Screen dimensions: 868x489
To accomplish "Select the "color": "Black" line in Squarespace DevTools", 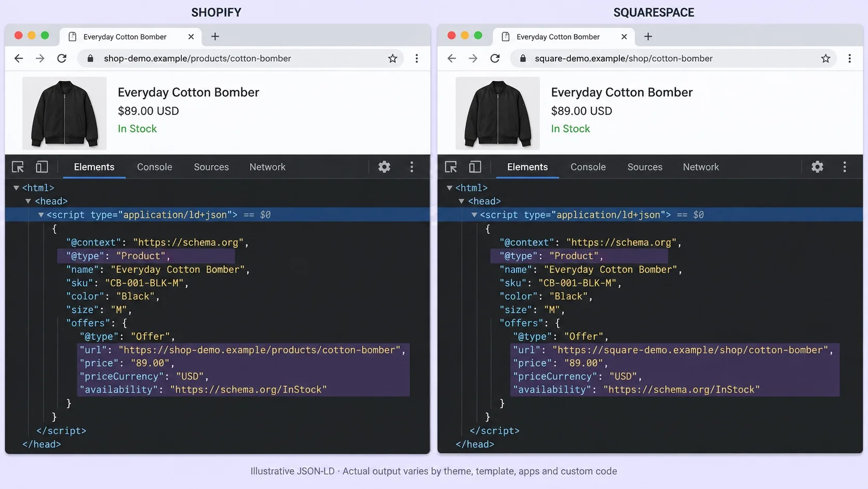I will pos(546,296).
